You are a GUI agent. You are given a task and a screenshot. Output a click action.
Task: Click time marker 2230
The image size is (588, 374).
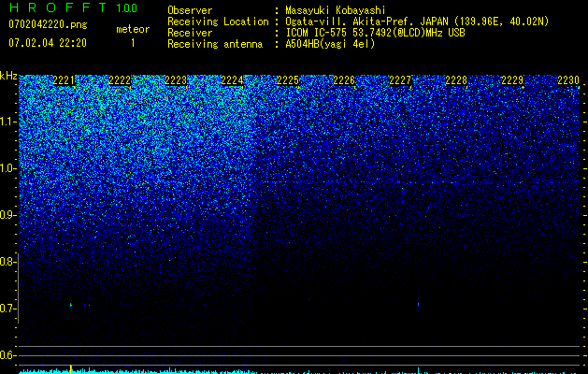[x=568, y=80]
